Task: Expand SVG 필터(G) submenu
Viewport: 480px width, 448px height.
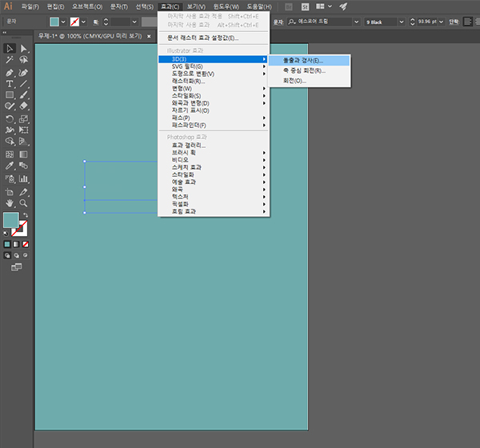Action: point(213,66)
